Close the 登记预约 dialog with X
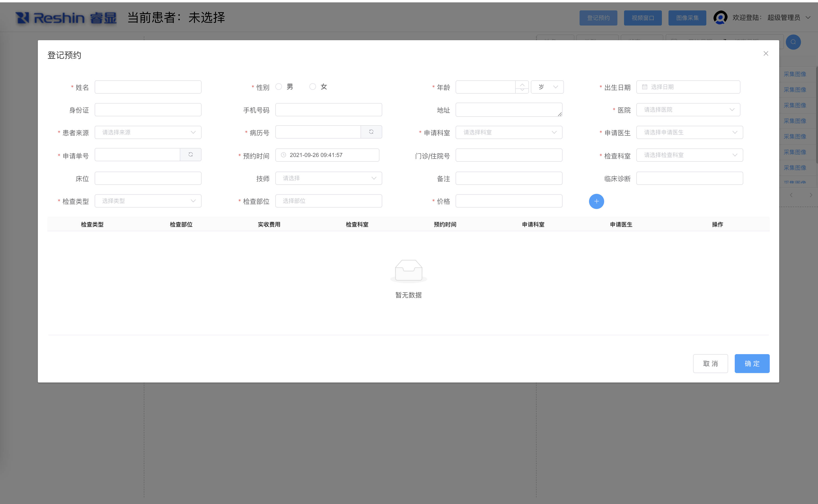 (x=766, y=54)
